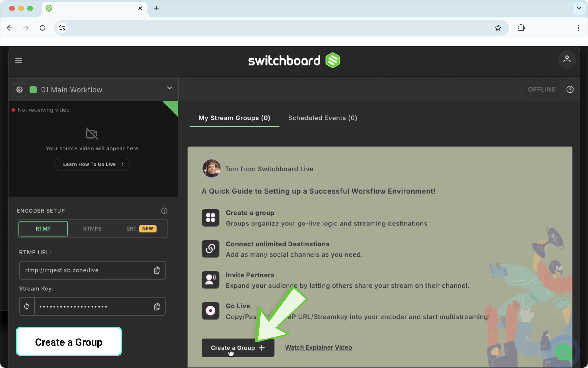Open a new browser tab
Image resolution: width=588 pixels, height=368 pixels.
pyautogui.click(x=157, y=8)
